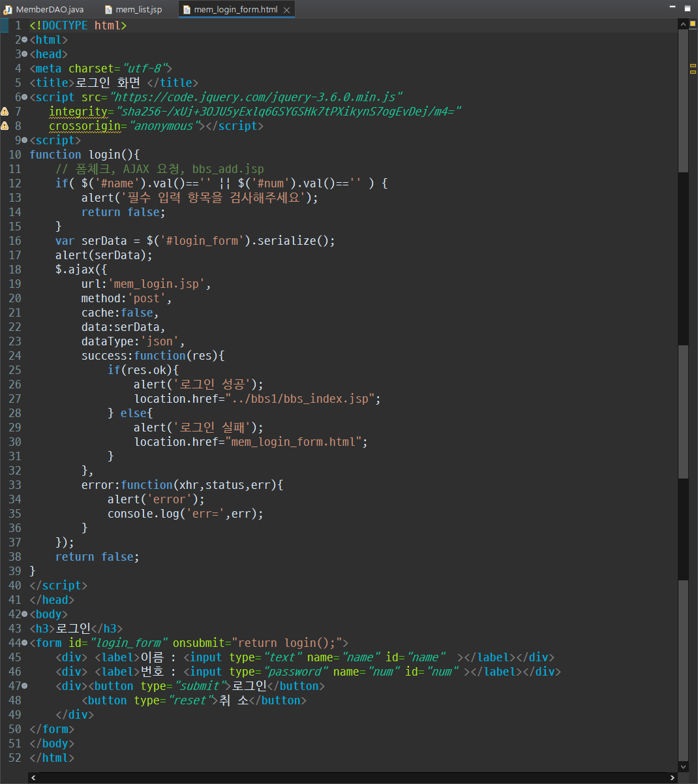Click the alert '로그인 실패' line
Image resolution: width=698 pixels, height=784 pixels.
[198, 428]
